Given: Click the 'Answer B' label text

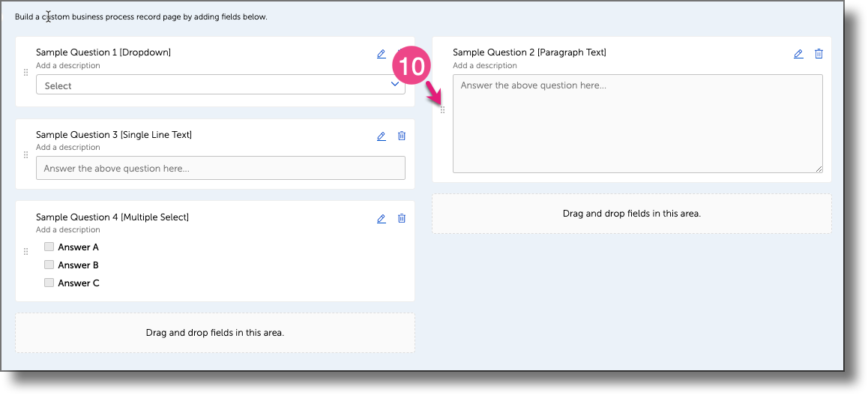Looking at the screenshot, I should coord(78,265).
